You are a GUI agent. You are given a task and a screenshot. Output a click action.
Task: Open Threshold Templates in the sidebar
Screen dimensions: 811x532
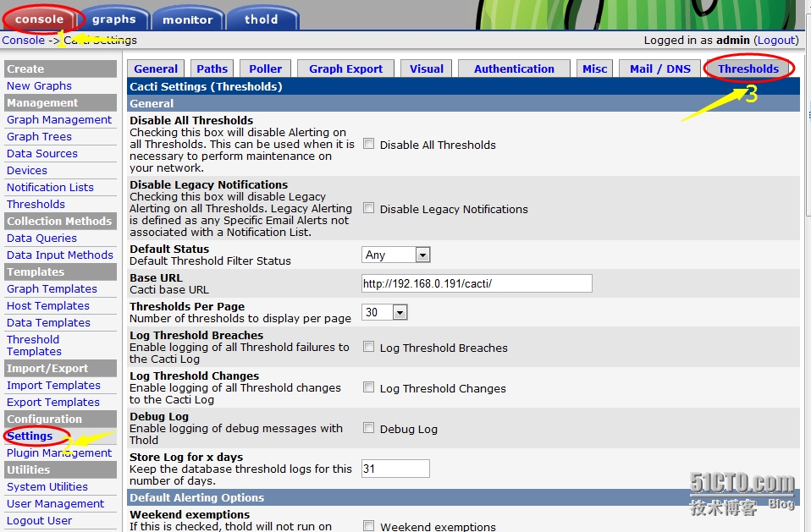(34, 346)
